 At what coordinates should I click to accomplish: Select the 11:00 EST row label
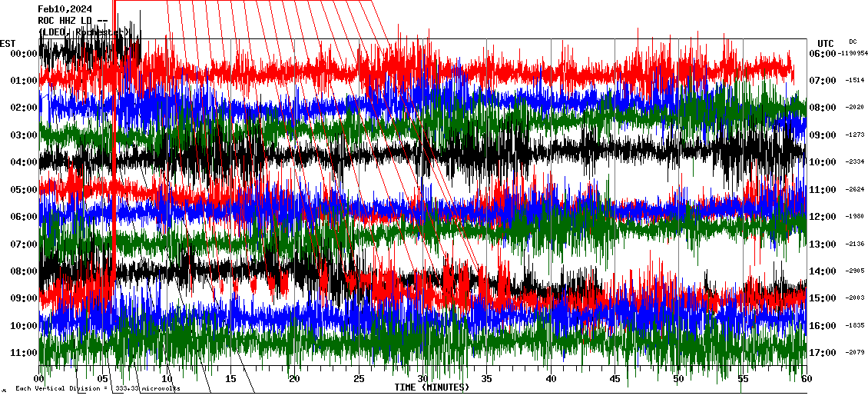tap(24, 353)
